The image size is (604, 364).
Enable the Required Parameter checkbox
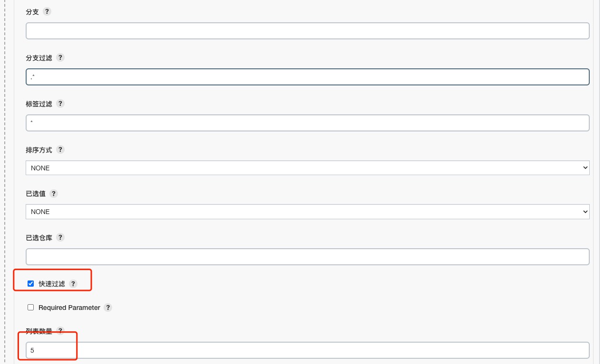tap(31, 308)
